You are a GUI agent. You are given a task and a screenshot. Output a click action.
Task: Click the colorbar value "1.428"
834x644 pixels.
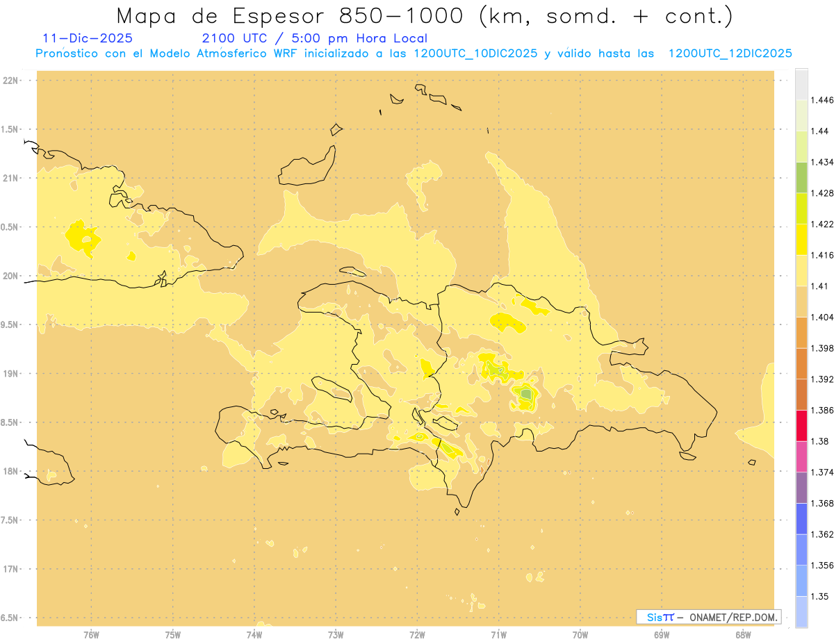point(822,193)
